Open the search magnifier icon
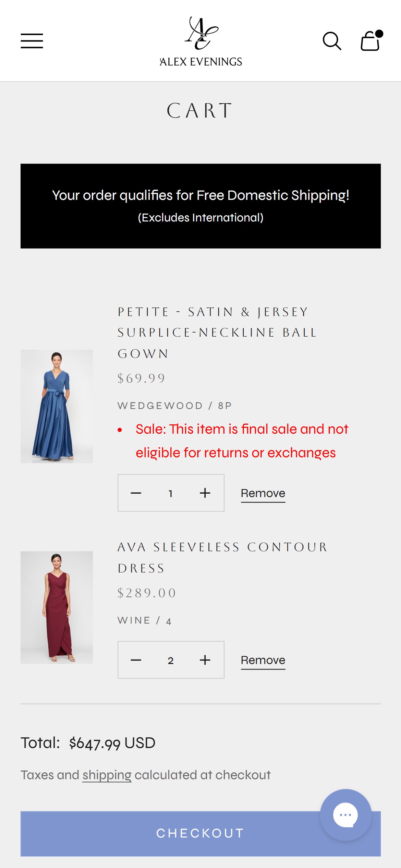The width and height of the screenshot is (401, 868). tap(332, 41)
